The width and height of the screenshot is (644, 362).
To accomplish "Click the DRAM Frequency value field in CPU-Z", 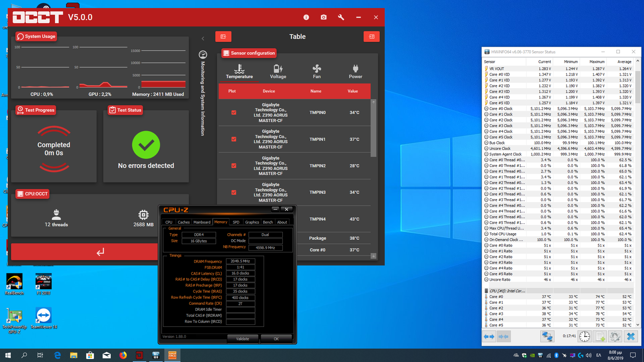I will (240, 261).
